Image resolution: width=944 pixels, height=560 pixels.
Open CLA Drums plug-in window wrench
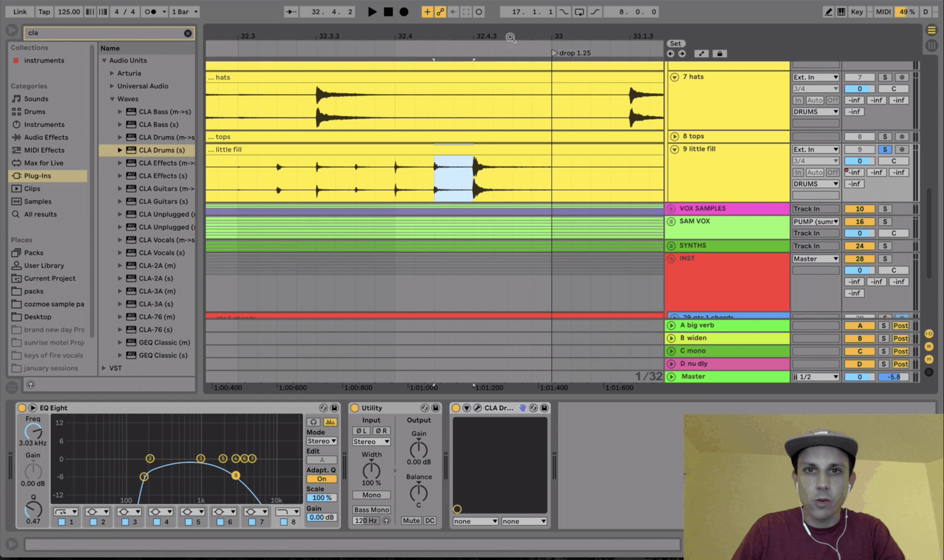click(x=477, y=408)
